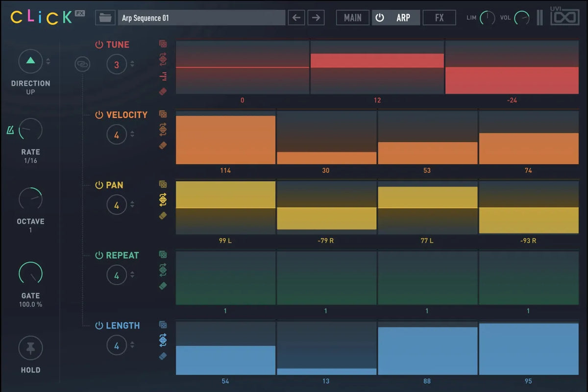Click the cycling dice icon for Pan

(x=163, y=199)
